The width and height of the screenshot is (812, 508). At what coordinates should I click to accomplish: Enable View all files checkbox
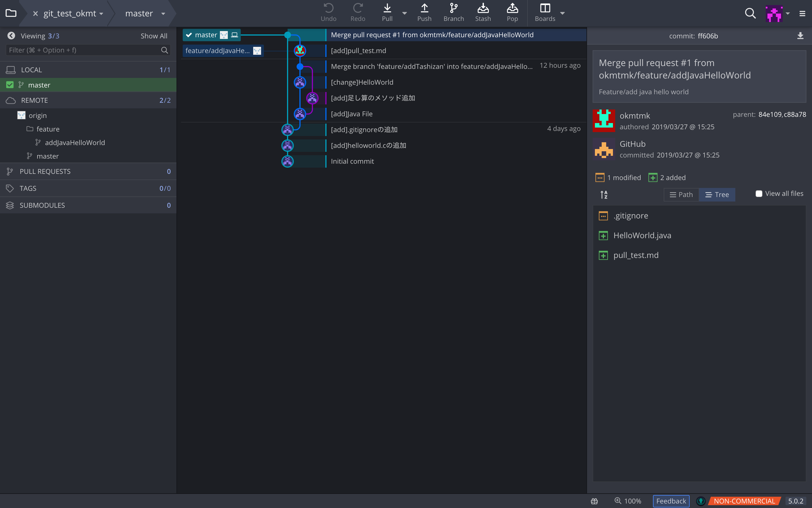759,194
